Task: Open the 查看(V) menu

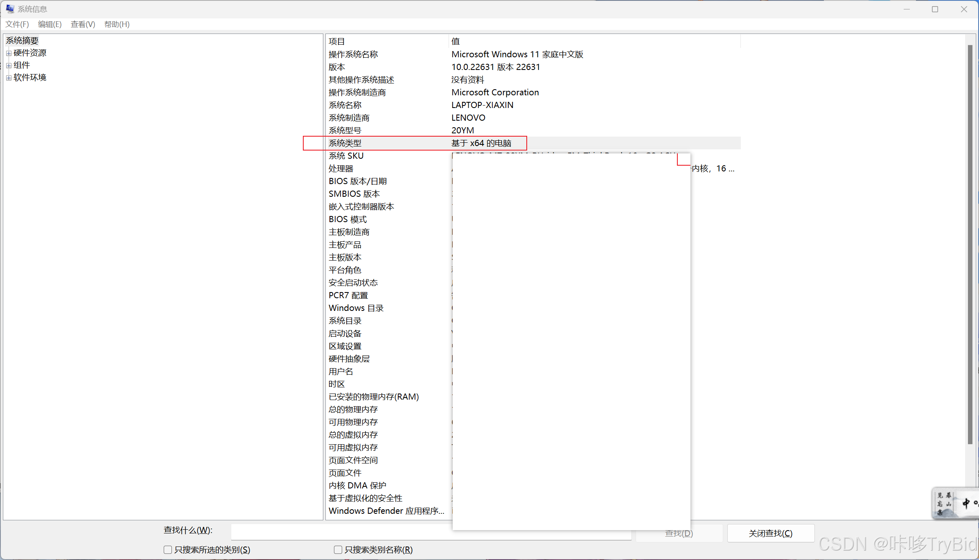Action: tap(83, 24)
